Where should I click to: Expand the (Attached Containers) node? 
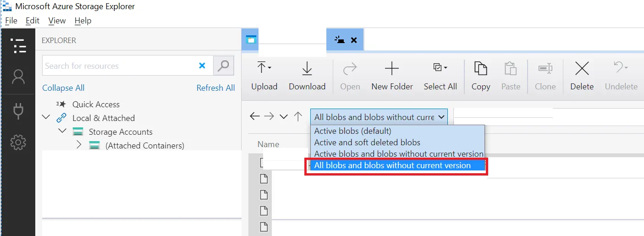click(x=78, y=145)
